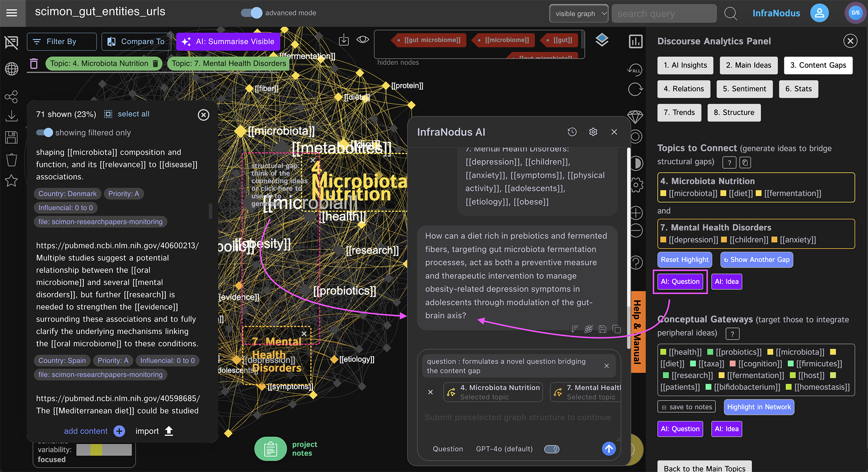Viewport: 868px width, 472px height.
Task: Click the refresh graph layout icon
Action: click(635, 89)
